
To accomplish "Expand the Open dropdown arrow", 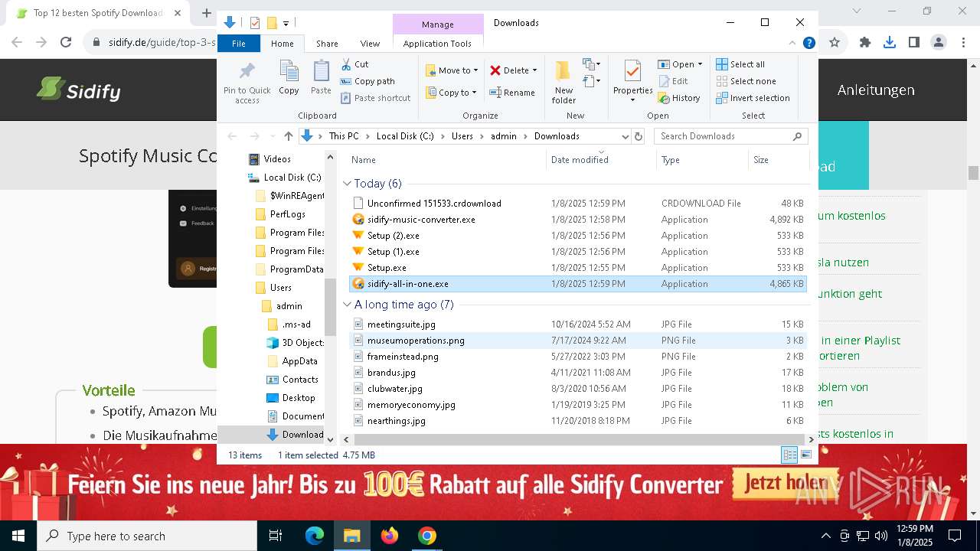I will coord(701,64).
